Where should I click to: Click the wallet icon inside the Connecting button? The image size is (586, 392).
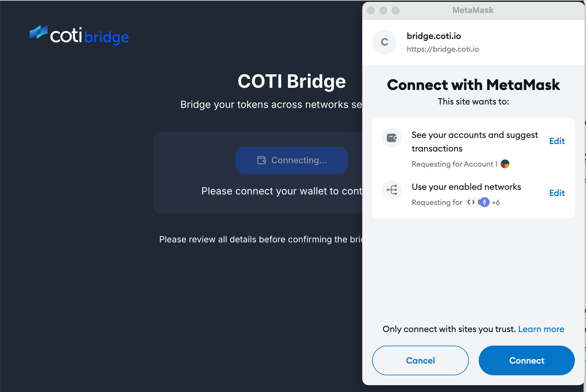261,160
